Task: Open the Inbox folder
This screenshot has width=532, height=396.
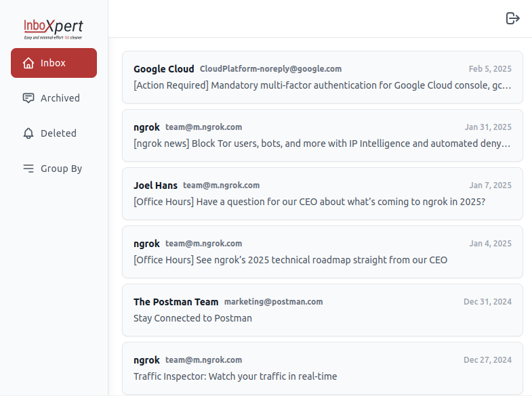Action: pyautogui.click(x=54, y=63)
